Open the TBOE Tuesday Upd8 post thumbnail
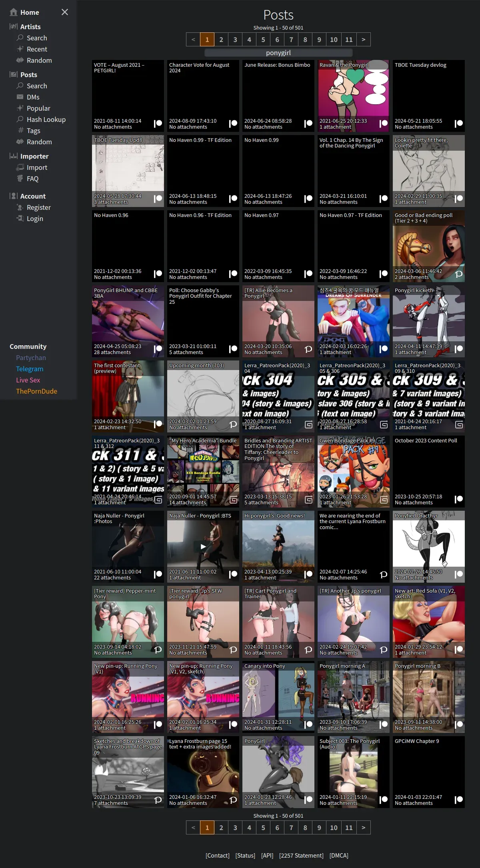 (x=128, y=171)
